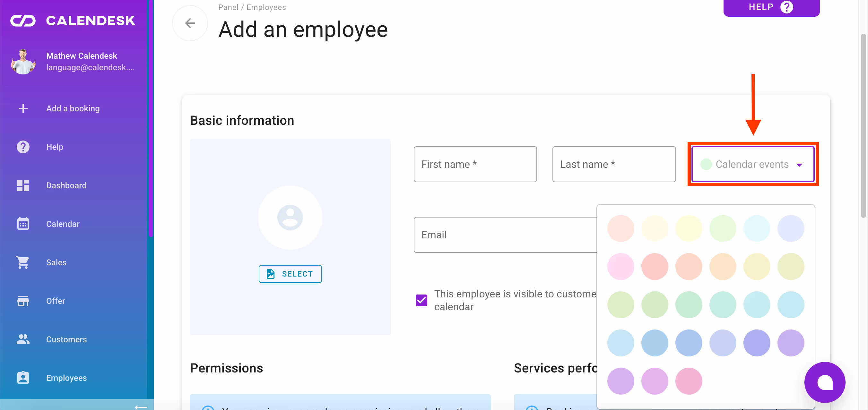Open the chat bubble widget

[x=825, y=382]
